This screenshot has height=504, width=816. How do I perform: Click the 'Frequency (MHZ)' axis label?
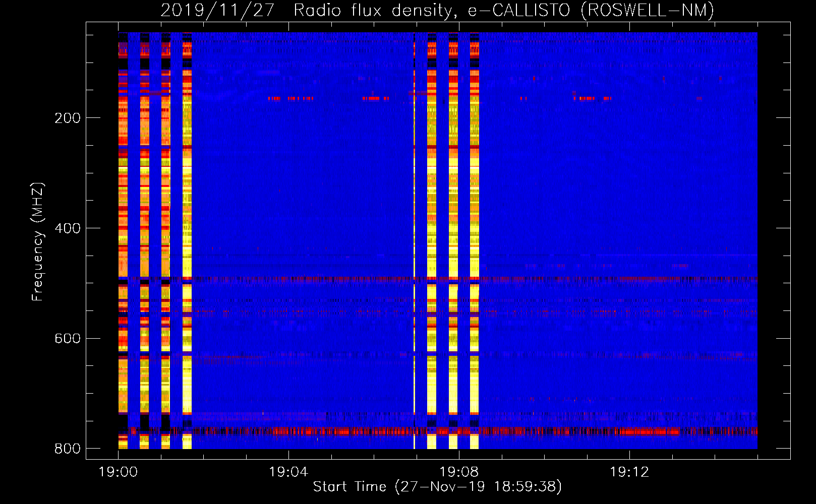tap(37, 241)
